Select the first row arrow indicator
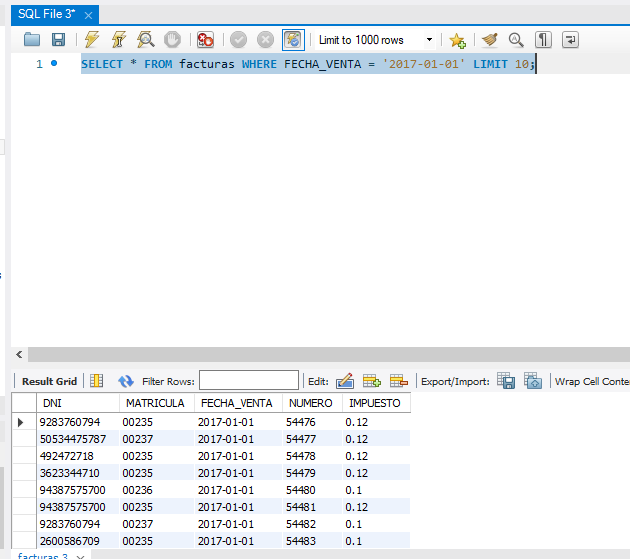The height and width of the screenshot is (559, 630). tap(21, 422)
